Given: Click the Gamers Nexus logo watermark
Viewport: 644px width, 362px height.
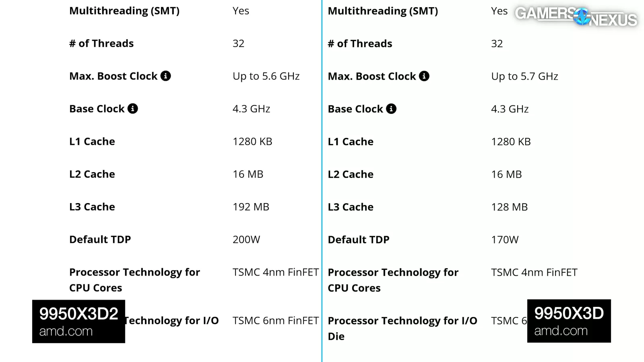Looking at the screenshot, I should pos(576,16).
